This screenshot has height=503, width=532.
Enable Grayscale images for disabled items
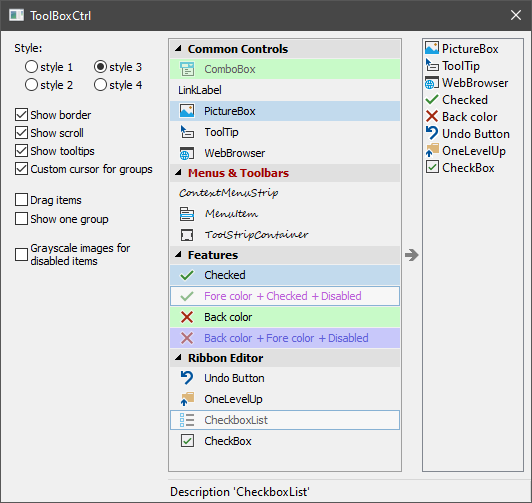coord(21,254)
